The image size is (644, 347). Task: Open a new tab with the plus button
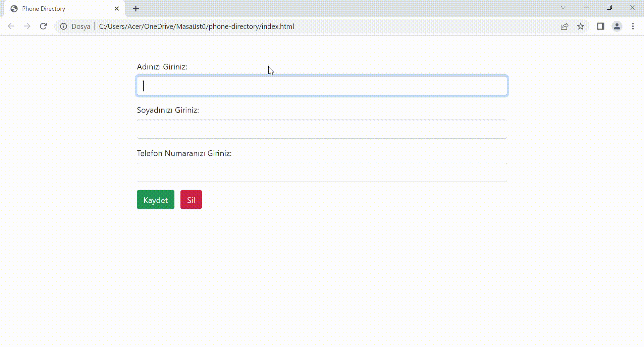coord(136,8)
